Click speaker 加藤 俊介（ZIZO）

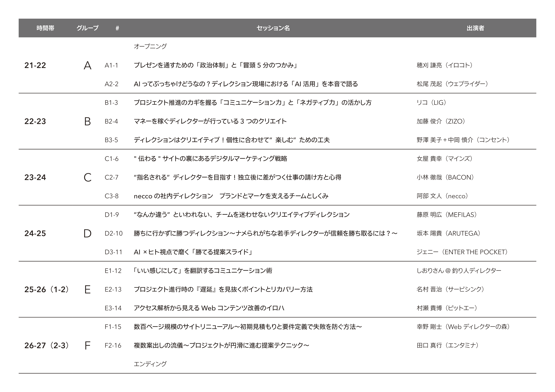(x=441, y=121)
